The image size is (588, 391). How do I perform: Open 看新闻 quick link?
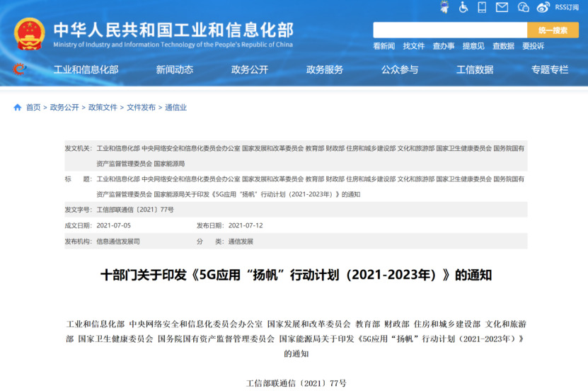point(384,46)
